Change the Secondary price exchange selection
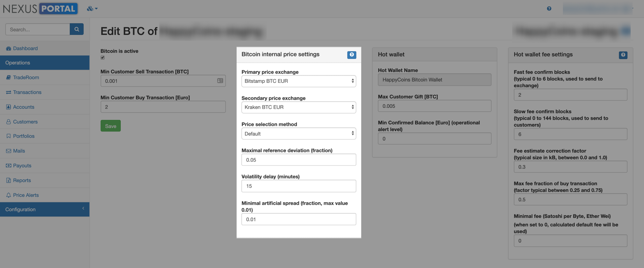 tap(299, 107)
